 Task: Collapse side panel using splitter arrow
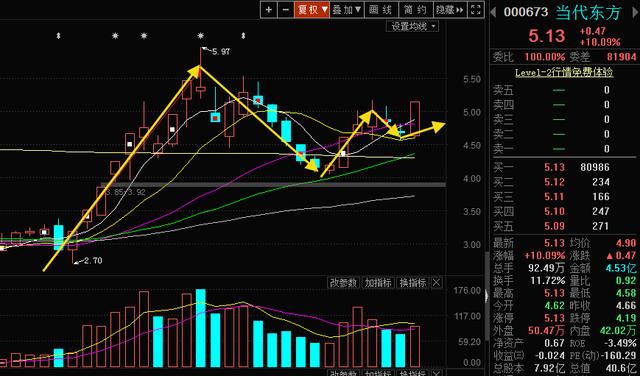pos(487,296)
